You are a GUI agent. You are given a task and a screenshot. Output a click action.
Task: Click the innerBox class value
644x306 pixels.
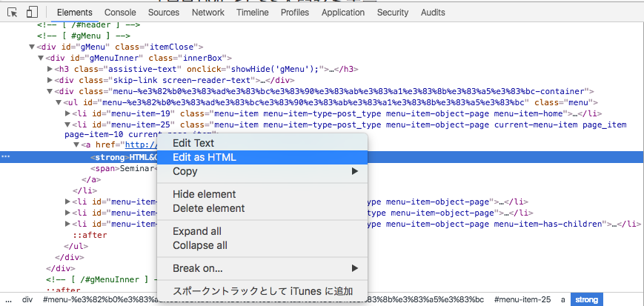click(204, 58)
